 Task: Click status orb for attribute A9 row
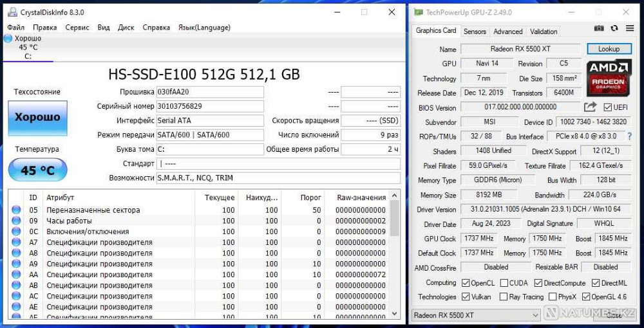click(x=16, y=263)
